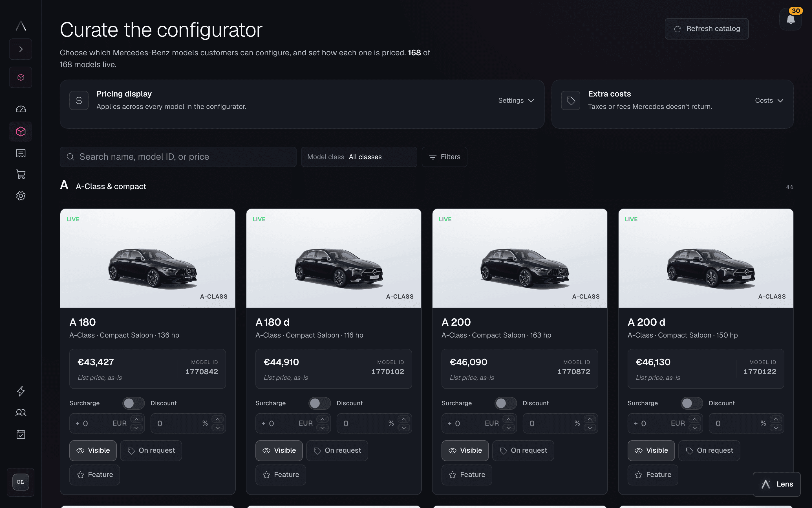This screenshot has height=508, width=812.
Task: Expand the Extra costs Costs dropdown
Action: click(769, 100)
